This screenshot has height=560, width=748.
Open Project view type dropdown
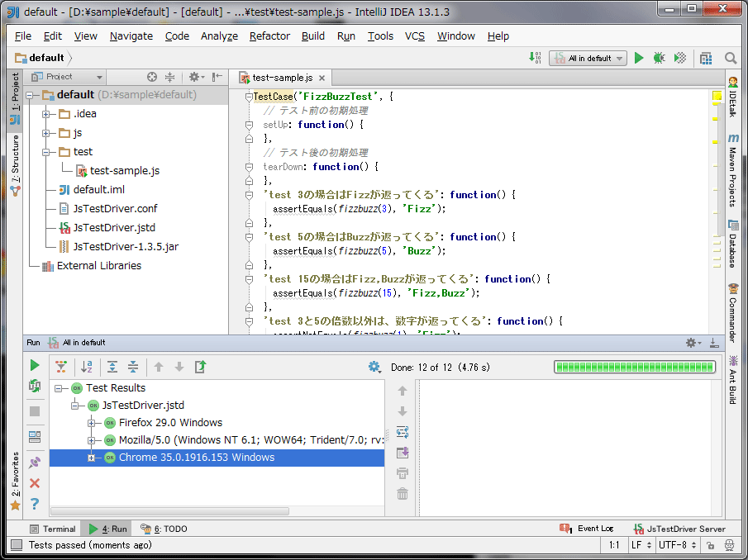click(67, 77)
